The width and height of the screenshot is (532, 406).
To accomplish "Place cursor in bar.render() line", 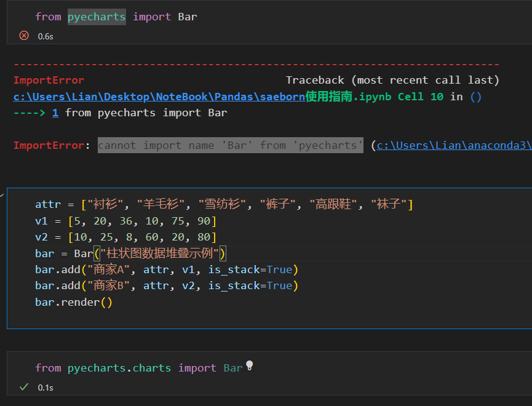I will click(x=74, y=302).
